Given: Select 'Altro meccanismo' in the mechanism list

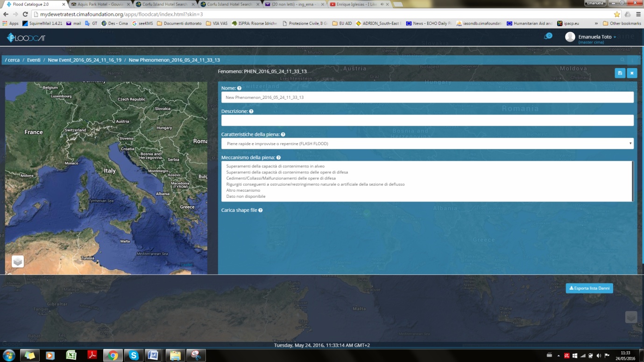Looking at the screenshot, I should click(243, 190).
